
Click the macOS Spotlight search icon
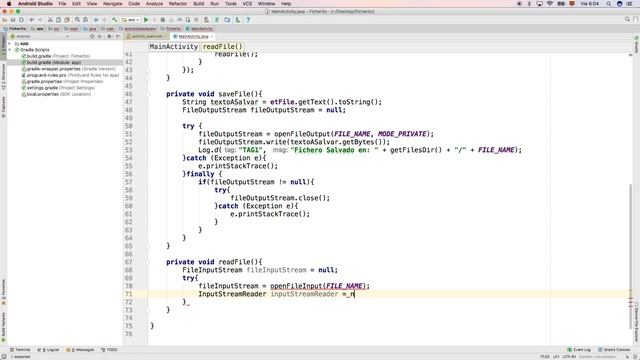(x=609, y=4)
